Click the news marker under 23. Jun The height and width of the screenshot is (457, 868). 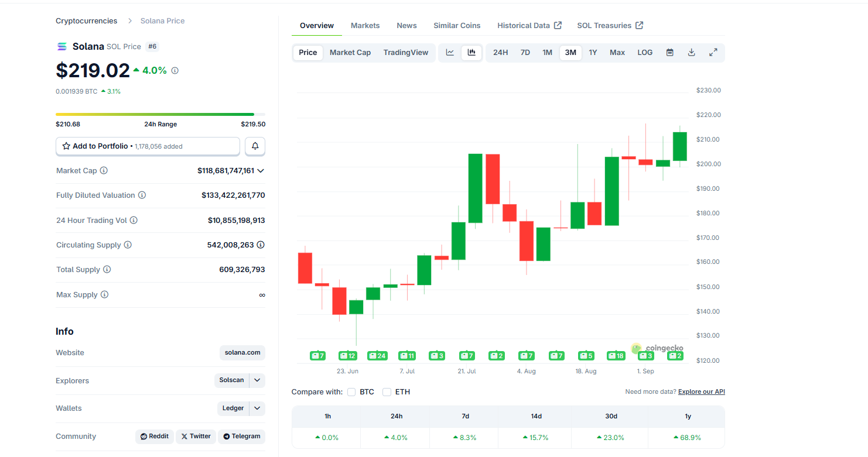coord(348,356)
